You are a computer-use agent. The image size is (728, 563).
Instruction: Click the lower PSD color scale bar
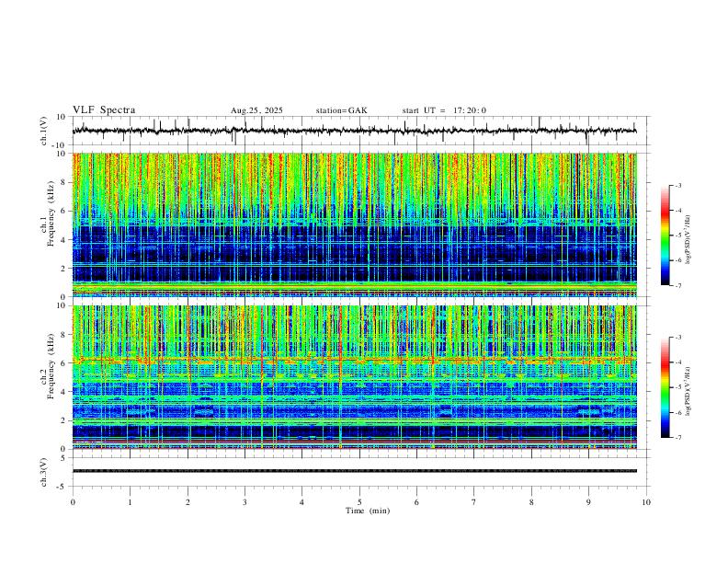click(x=665, y=387)
